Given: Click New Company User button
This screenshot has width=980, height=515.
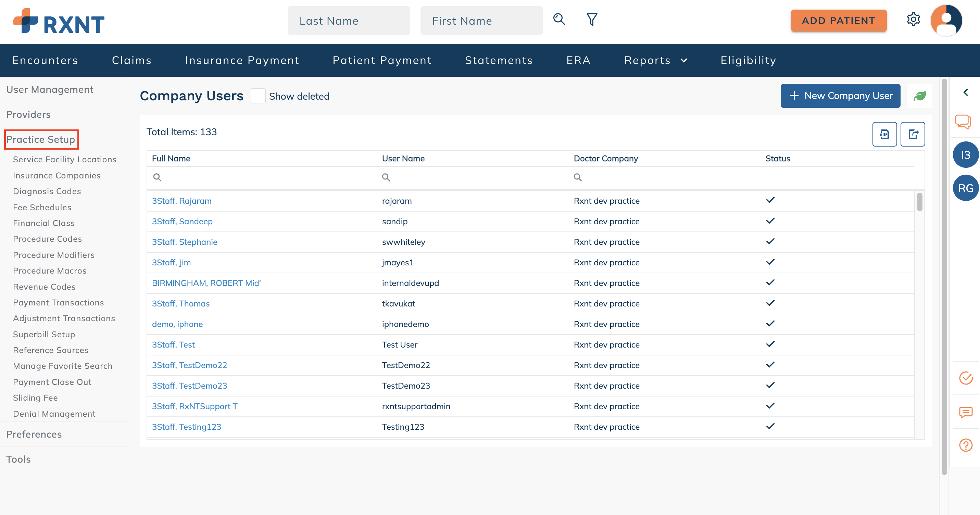Looking at the screenshot, I should (840, 96).
